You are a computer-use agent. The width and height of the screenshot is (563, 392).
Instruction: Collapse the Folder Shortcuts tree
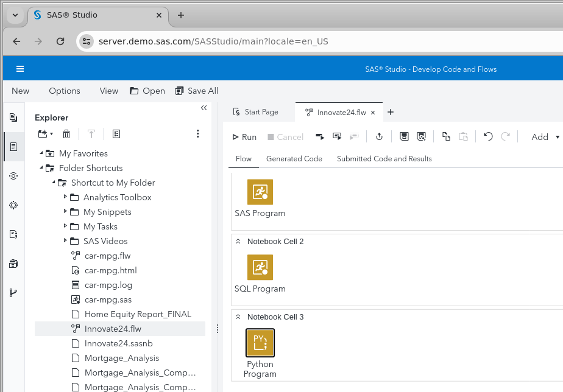41,168
